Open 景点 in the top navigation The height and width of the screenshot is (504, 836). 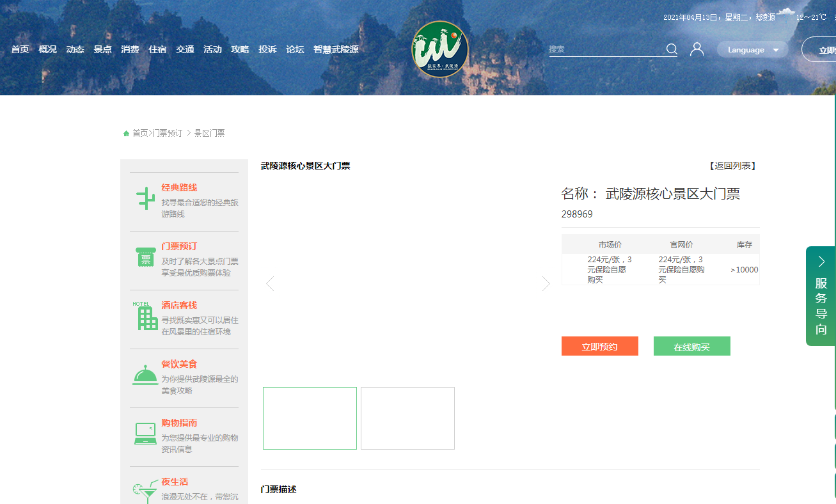[102, 49]
